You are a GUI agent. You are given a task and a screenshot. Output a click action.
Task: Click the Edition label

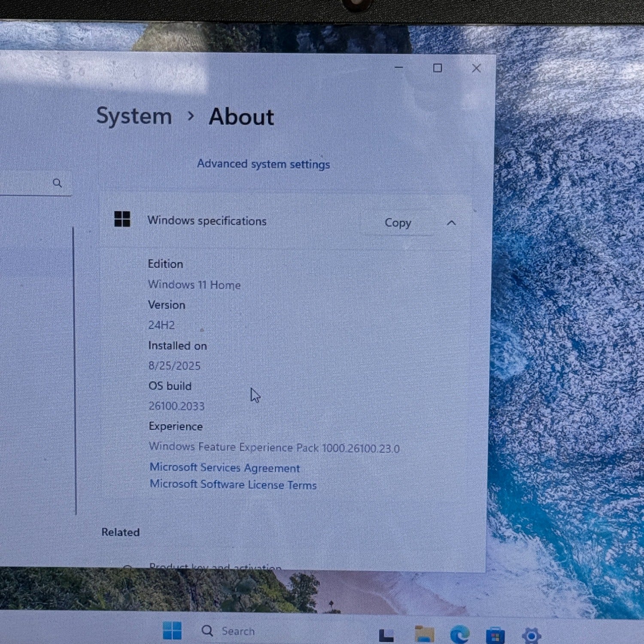[165, 264]
